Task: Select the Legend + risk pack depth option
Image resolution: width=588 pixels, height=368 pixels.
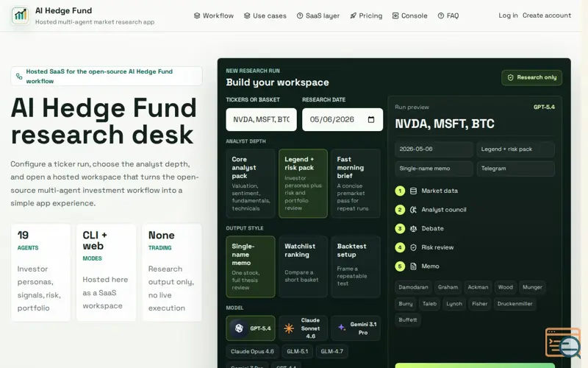Action: coord(303,183)
